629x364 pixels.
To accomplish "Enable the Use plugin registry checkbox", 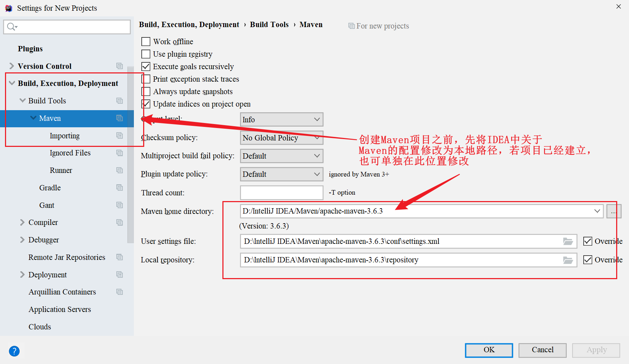I will point(146,54).
